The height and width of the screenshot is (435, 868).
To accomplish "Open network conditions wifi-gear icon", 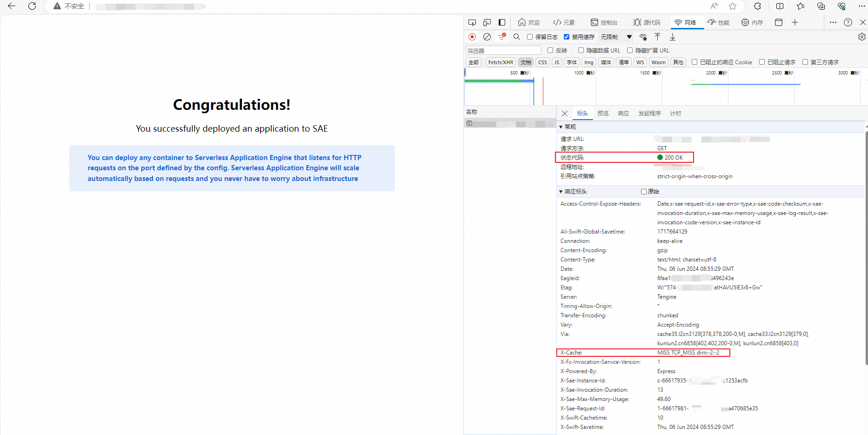I will point(643,37).
